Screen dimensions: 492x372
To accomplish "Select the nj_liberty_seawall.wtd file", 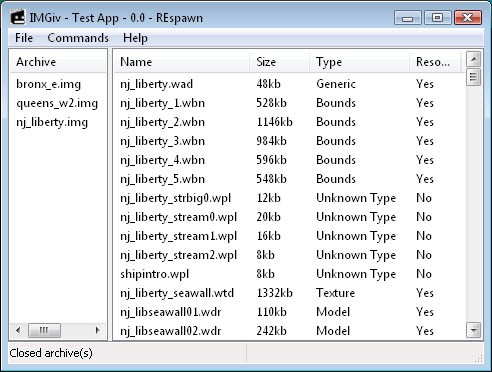I will pos(177,293).
